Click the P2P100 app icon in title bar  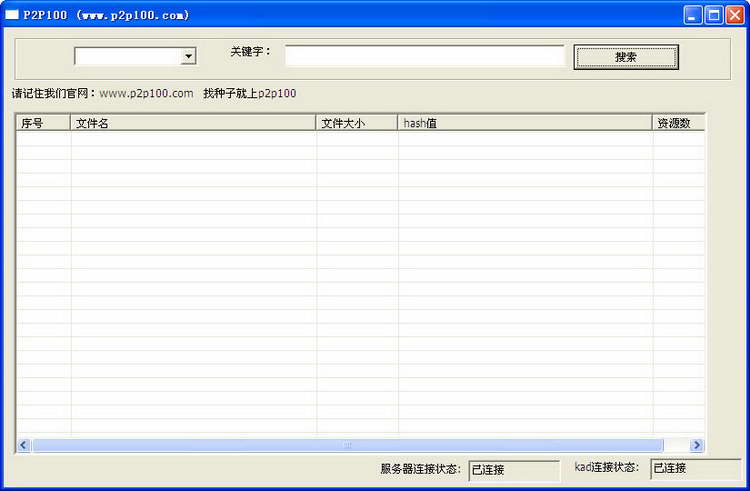12,15
